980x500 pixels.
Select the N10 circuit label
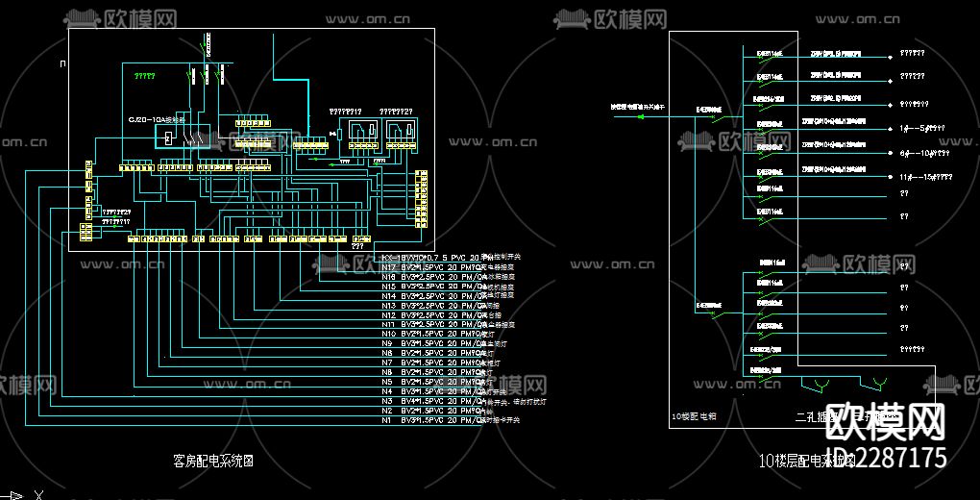(388, 334)
